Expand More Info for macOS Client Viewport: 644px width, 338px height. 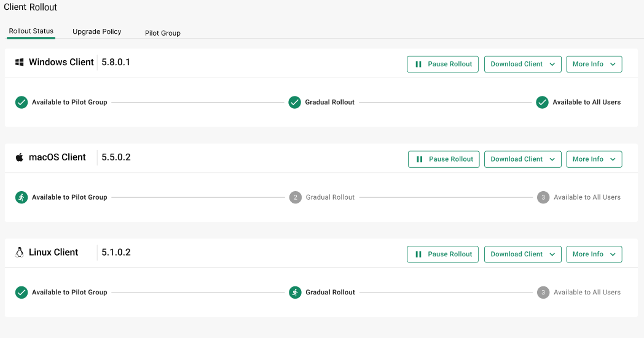point(594,159)
